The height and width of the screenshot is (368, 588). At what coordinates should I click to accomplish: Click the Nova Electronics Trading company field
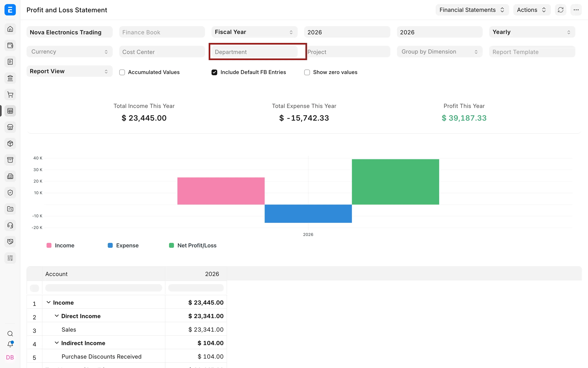coord(69,32)
